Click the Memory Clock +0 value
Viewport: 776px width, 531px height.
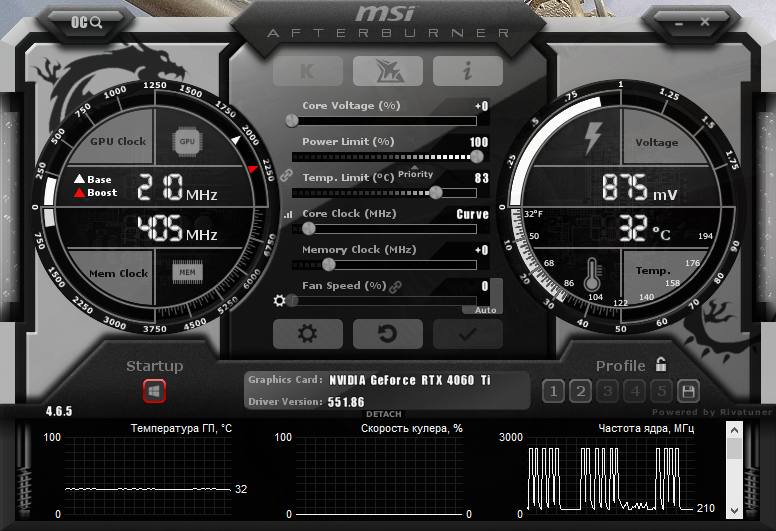point(482,250)
